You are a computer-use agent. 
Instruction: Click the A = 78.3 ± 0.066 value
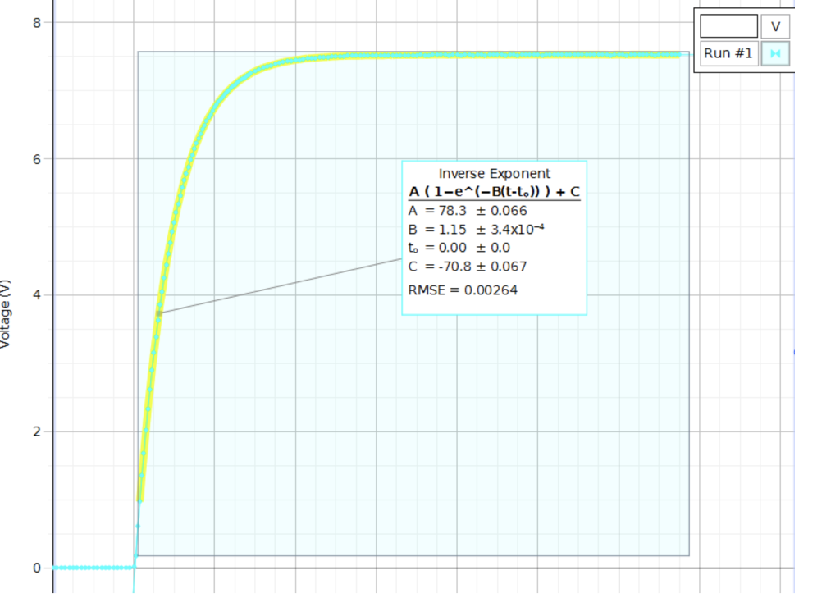point(467,211)
